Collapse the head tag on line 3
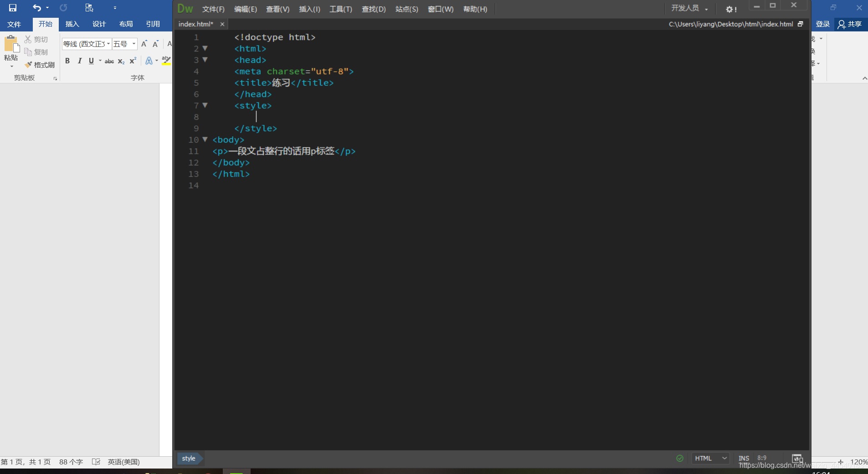The width and height of the screenshot is (868, 474). [205, 60]
